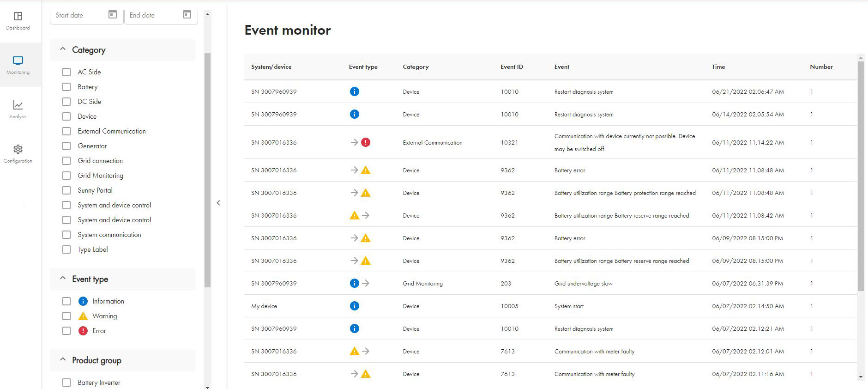Sort by the Time column header

pyautogui.click(x=718, y=67)
